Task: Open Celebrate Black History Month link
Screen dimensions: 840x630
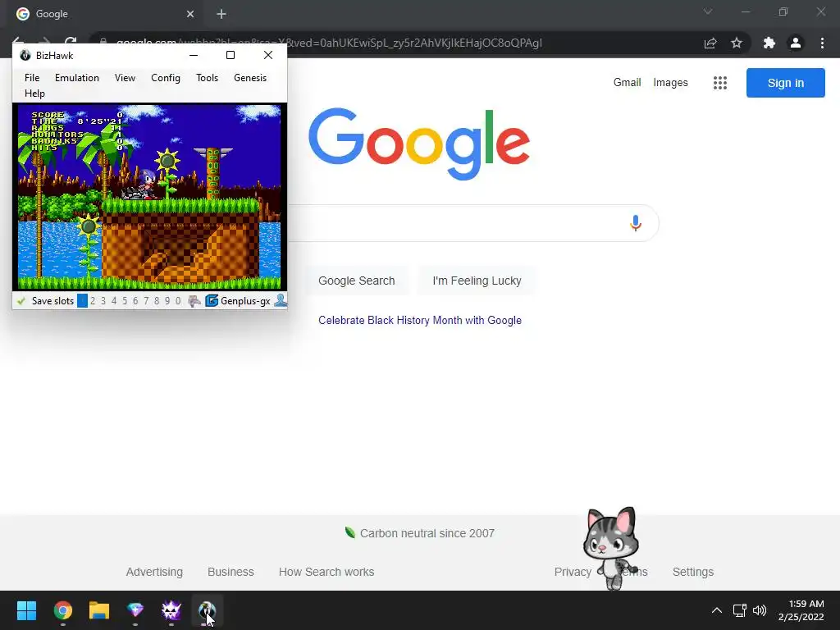Action: (420, 321)
